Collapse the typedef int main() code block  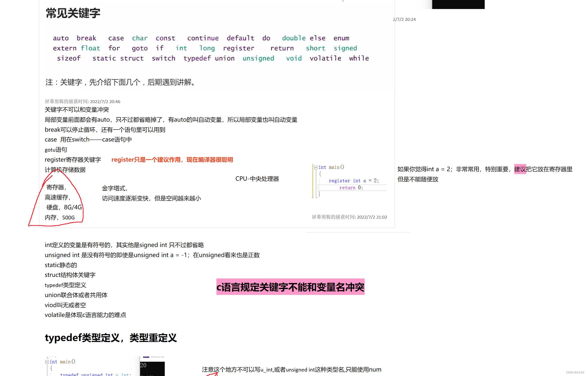point(47,361)
